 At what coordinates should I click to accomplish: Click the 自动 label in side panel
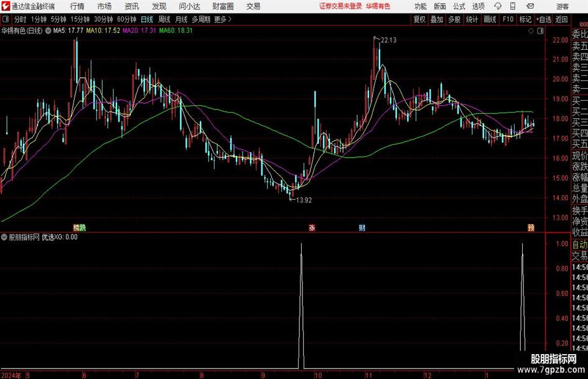click(x=580, y=245)
